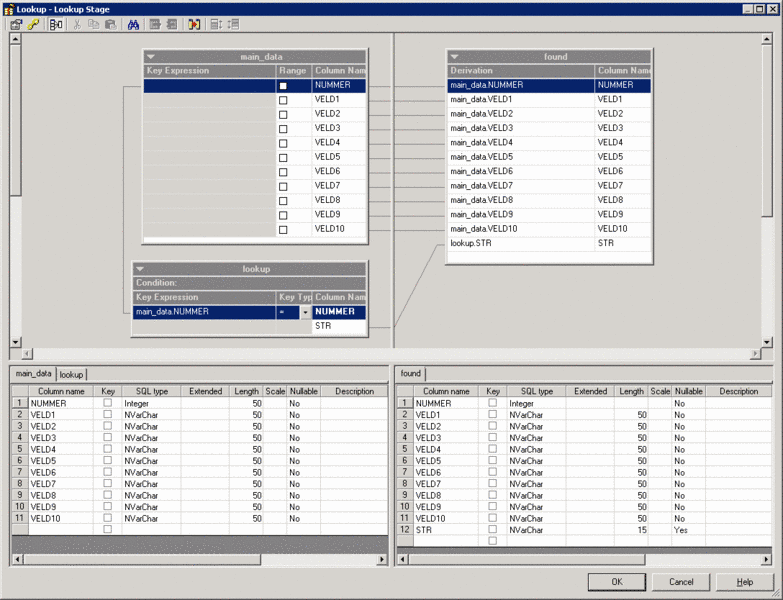Screen dimensions: 783x600
Task: Click the save column definition icon
Action: tap(171, 24)
